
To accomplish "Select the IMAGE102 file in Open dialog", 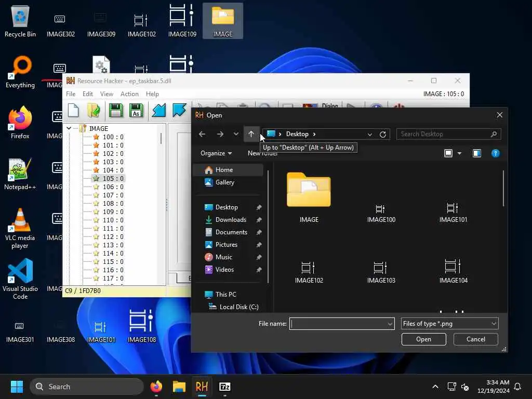I will [x=309, y=272].
